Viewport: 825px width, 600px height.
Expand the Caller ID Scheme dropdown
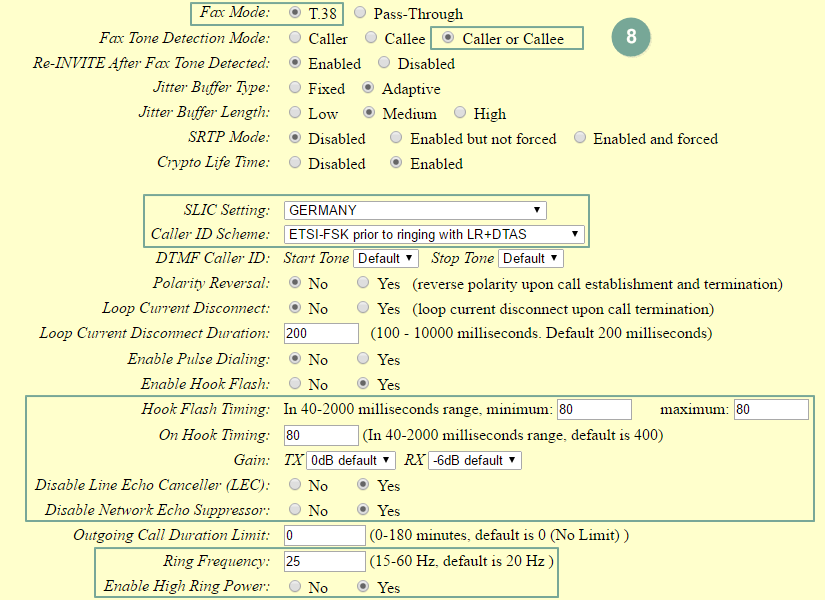[434, 234]
